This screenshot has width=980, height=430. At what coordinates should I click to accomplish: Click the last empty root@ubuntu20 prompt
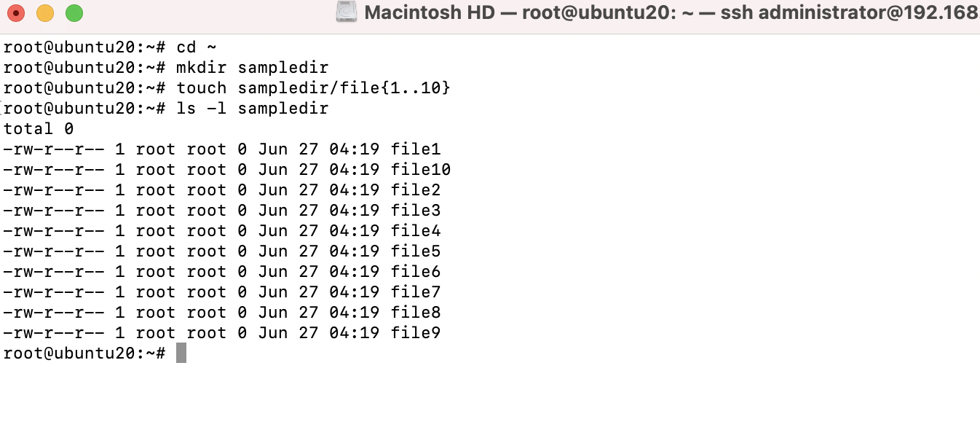click(84, 353)
